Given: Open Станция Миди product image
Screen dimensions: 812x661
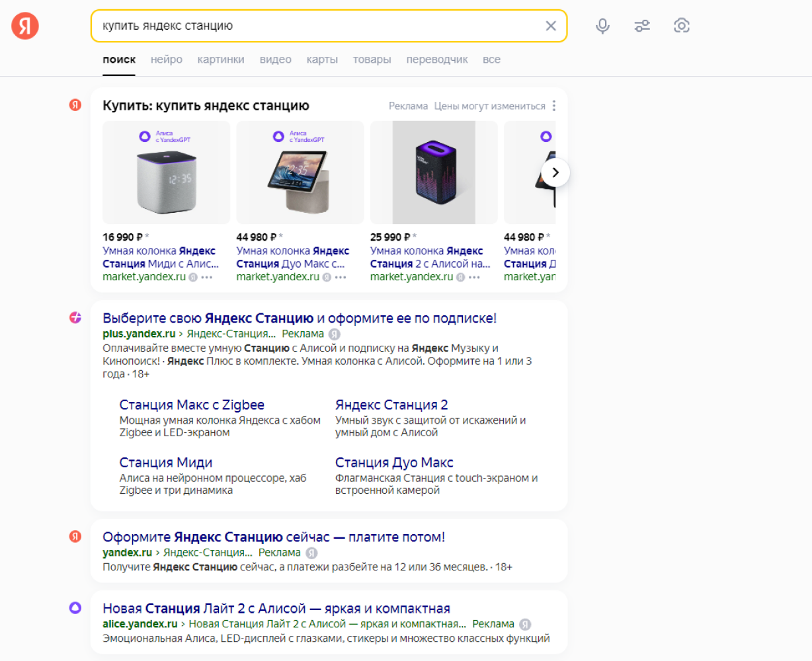Looking at the screenshot, I should (167, 173).
